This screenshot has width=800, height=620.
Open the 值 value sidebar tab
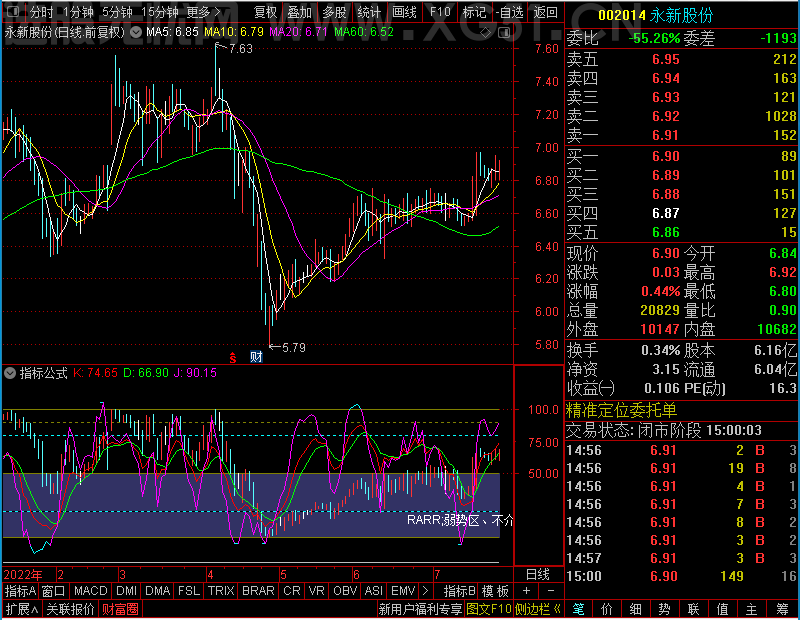722,609
